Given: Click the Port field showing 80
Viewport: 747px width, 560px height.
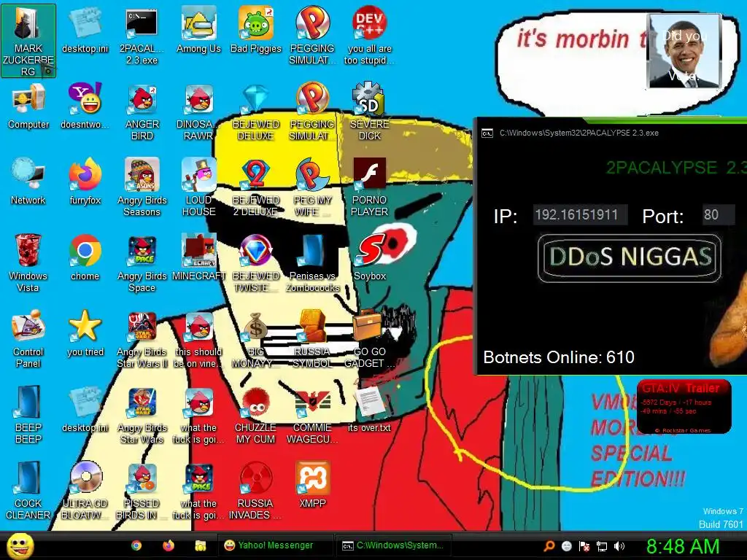Looking at the screenshot, I should (719, 215).
